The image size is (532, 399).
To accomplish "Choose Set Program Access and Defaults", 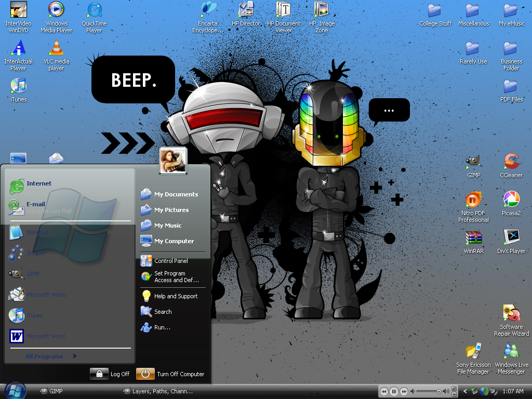I will [x=172, y=276].
